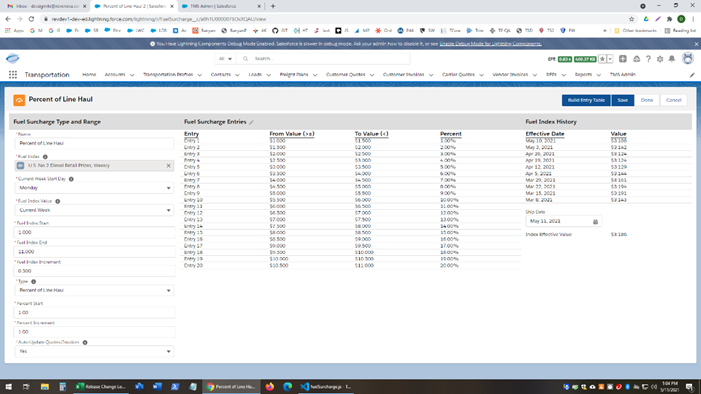Show info tooltip for Auto-Update Quotes/Invoices
Viewport: 701px width, 394px height.
click(85, 343)
